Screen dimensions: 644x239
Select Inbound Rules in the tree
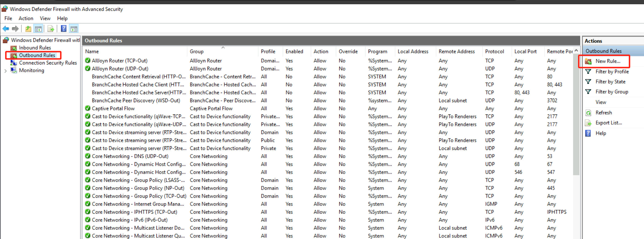35,48
